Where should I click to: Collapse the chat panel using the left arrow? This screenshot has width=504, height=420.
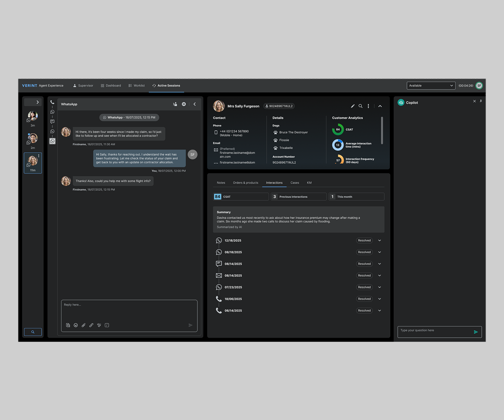coord(194,104)
